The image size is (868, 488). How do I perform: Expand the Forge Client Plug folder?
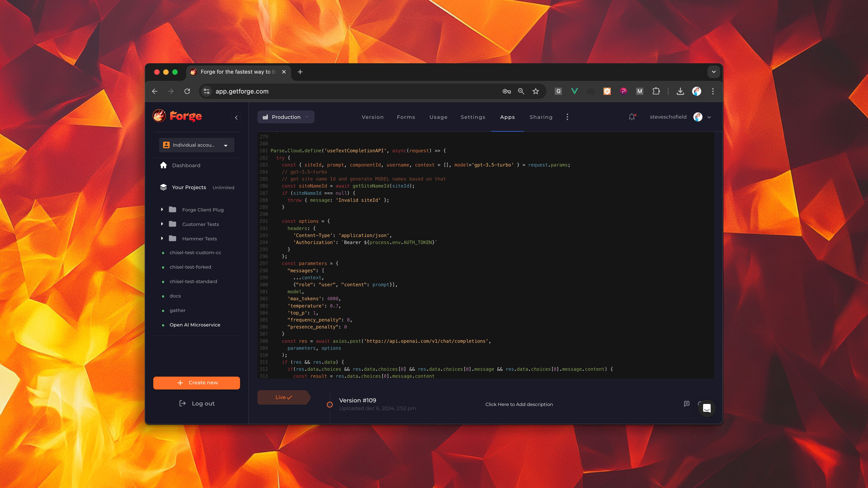162,209
